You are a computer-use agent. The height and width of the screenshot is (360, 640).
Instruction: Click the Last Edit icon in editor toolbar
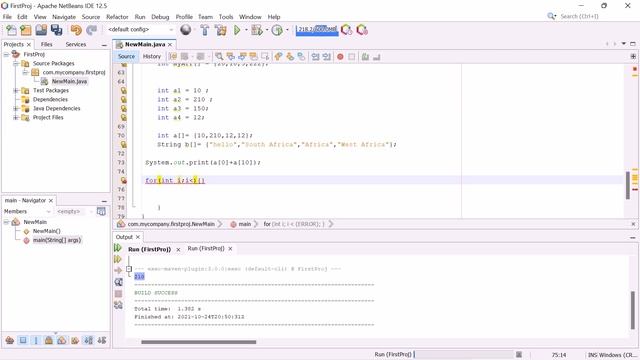(173, 56)
